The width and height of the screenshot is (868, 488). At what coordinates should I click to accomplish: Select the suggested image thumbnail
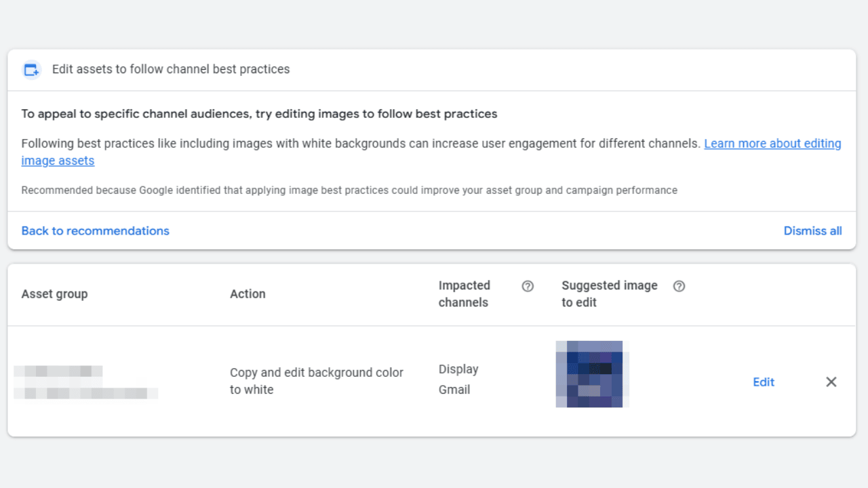[591, 373]
